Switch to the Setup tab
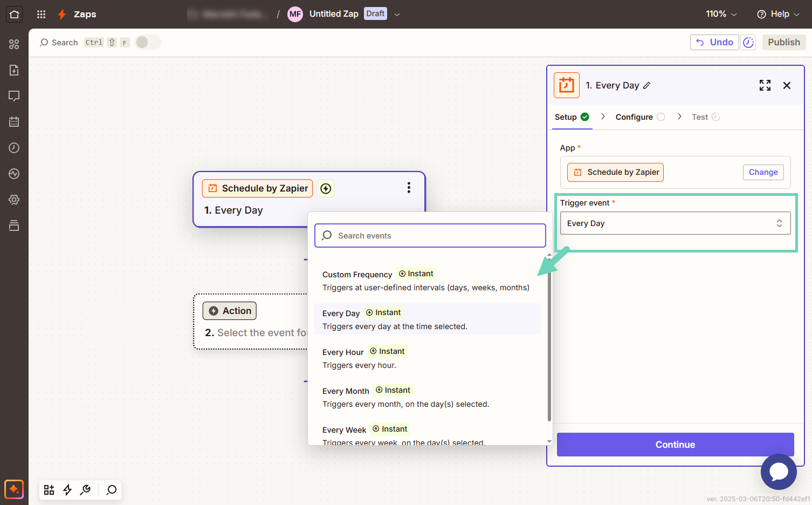Screen dimensions: 812x505 click(572, 117)
